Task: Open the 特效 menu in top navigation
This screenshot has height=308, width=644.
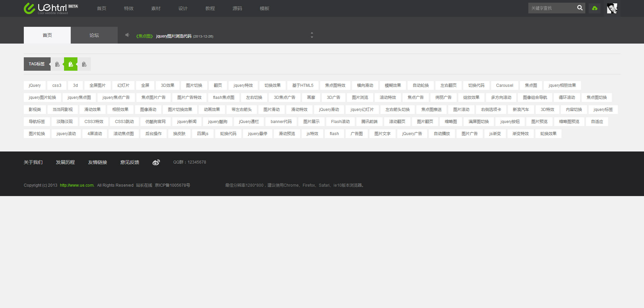Action: point(129,8)
